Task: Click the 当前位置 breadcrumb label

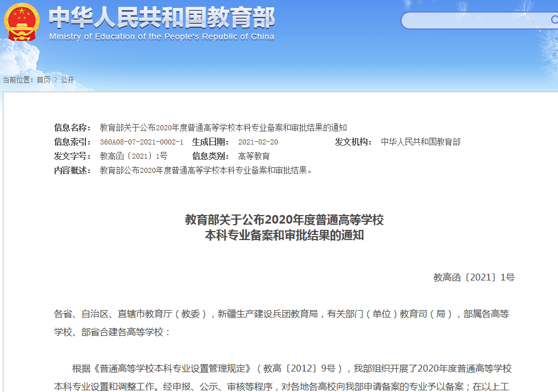Action: (x=18, y=80)
